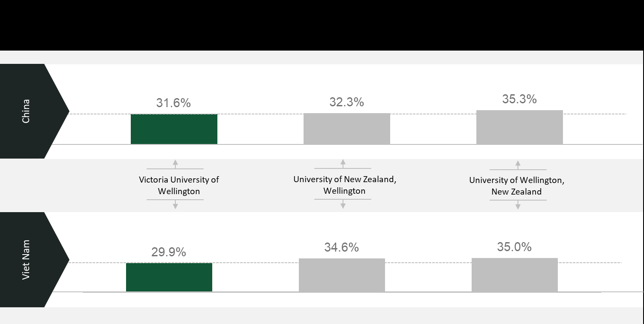Click the up arrow above Victoria University of Wellington
Viewport: 644px width, 324px height.
pyautogui.click(x=175, y=163)
